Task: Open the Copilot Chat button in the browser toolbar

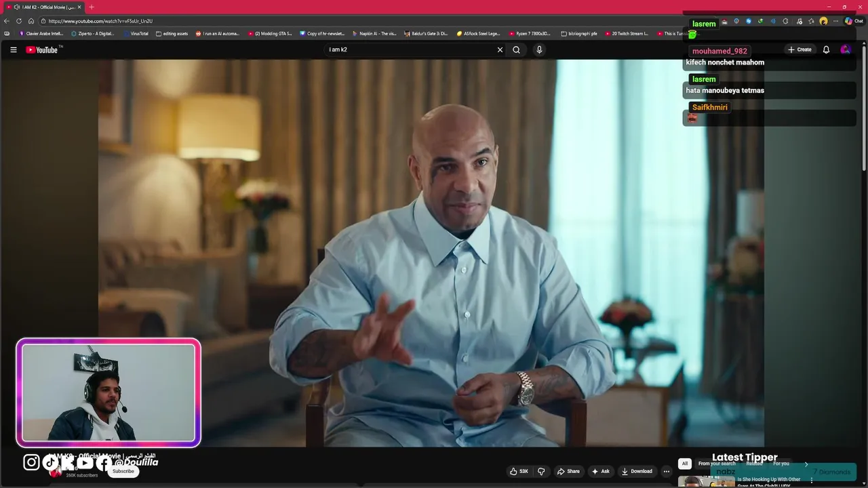Action: click(x=854, y=21)
